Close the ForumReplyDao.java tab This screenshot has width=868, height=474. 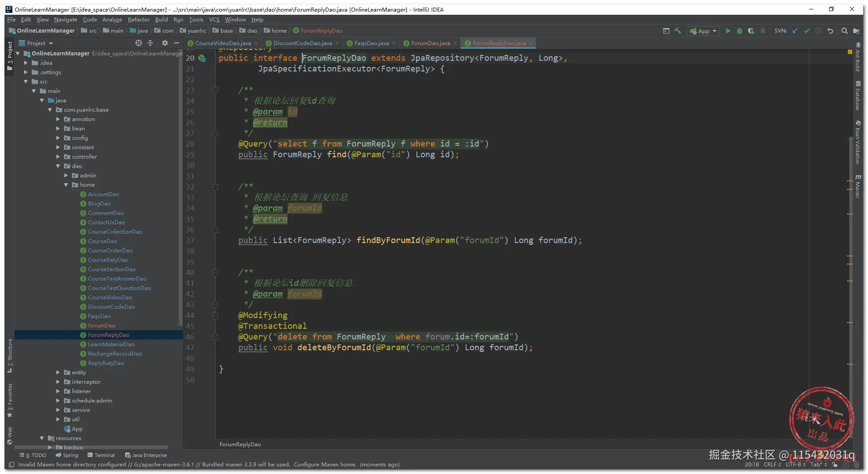pyautogui.click(x=530, y=43)
